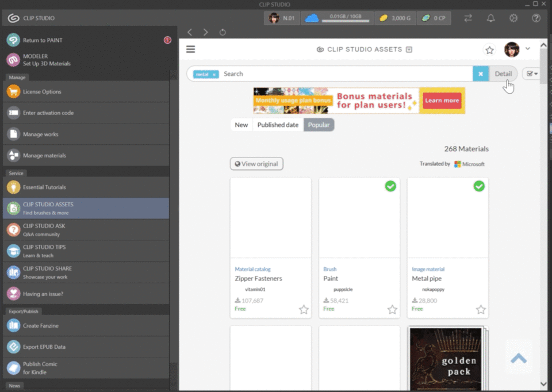Click the cloud storage usage bar
This screenshot has height=392, width=552.
(x=346, y=21)
